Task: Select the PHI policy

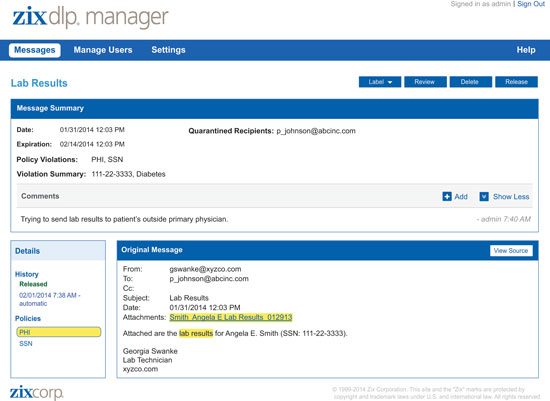Action: click(x=59, y=332)
